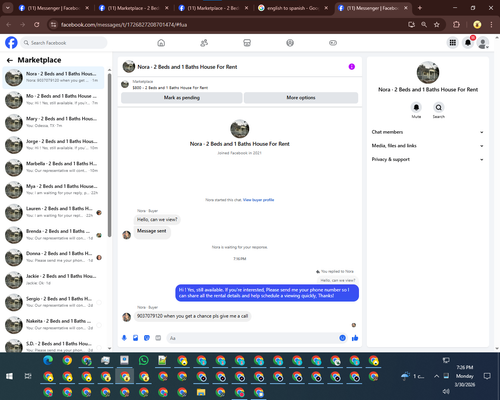Image resolution: width=500 pixels, height=400 pixels.
Task: Open the Groups icon in top navigation
Action: (290, 43)
